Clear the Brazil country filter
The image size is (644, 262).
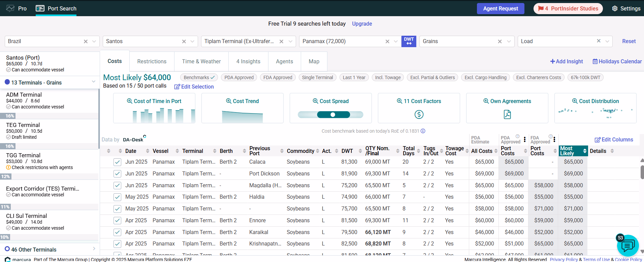86,41
